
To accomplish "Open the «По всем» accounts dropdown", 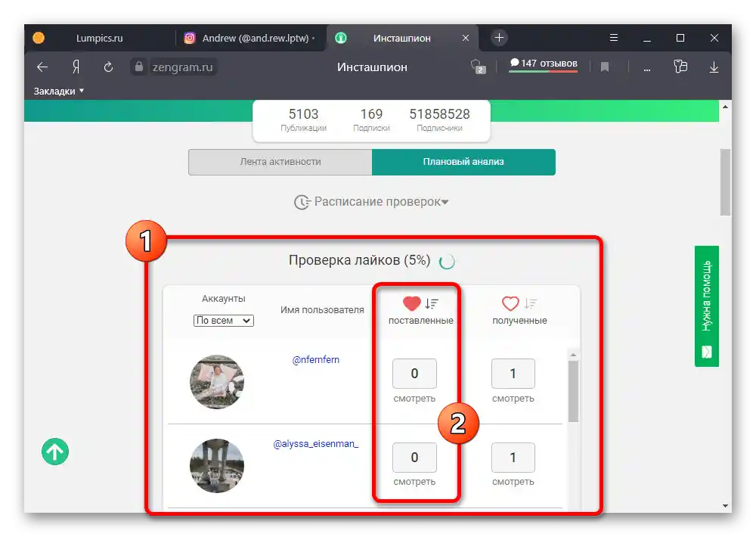I will tap(223, 320).
